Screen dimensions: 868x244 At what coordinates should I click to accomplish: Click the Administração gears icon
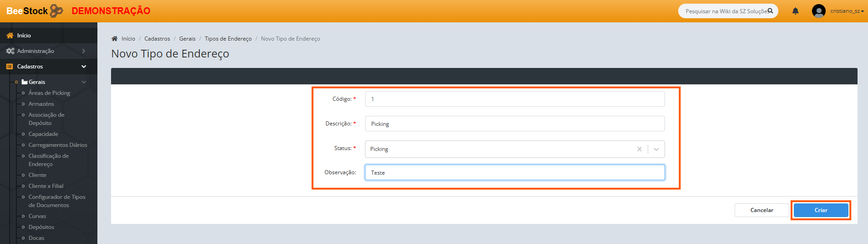point(10,51)
